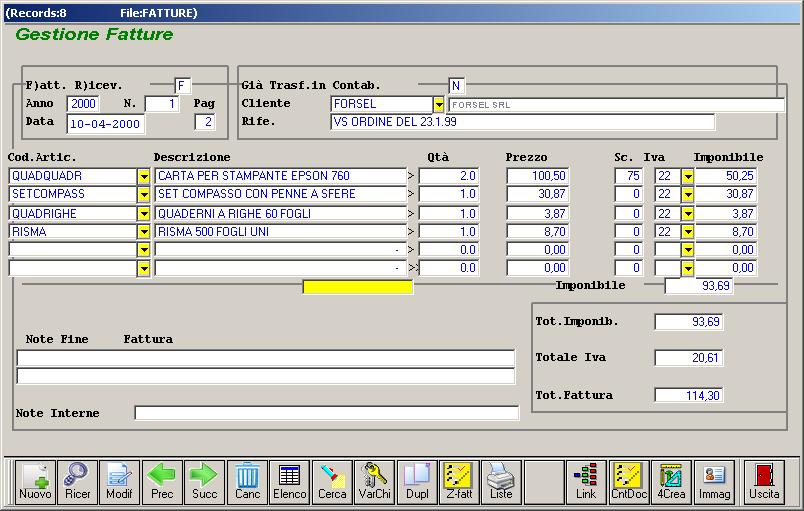Go to next record with Succ arrow
Viewport: 804px width, 511px height.
click(x=205, y=482)
